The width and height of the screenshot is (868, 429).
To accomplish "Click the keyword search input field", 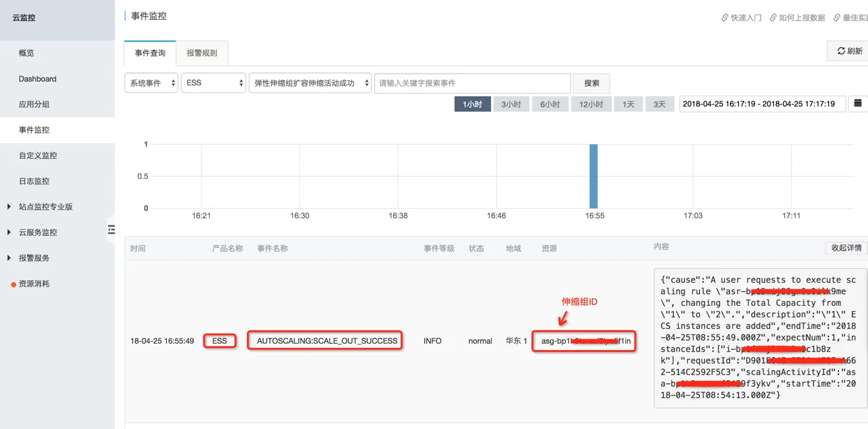I will click(x=472, y=83).
